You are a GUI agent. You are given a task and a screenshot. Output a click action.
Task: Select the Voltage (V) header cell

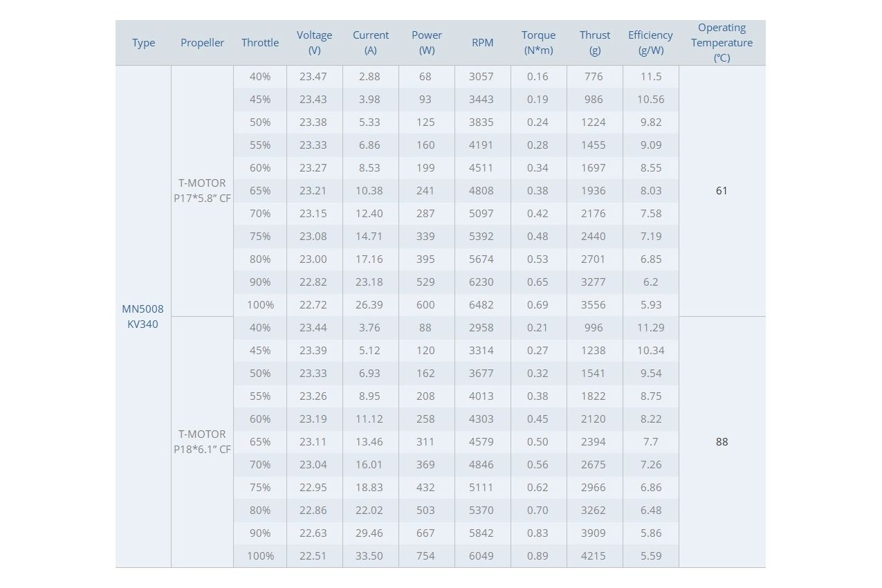click(315, 43)
